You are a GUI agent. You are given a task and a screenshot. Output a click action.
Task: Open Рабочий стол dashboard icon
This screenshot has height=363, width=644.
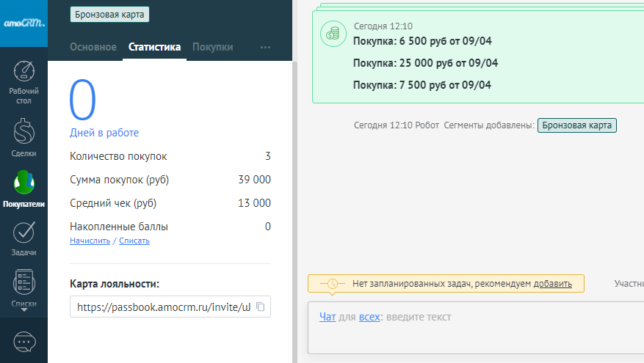tap(23, 72)
